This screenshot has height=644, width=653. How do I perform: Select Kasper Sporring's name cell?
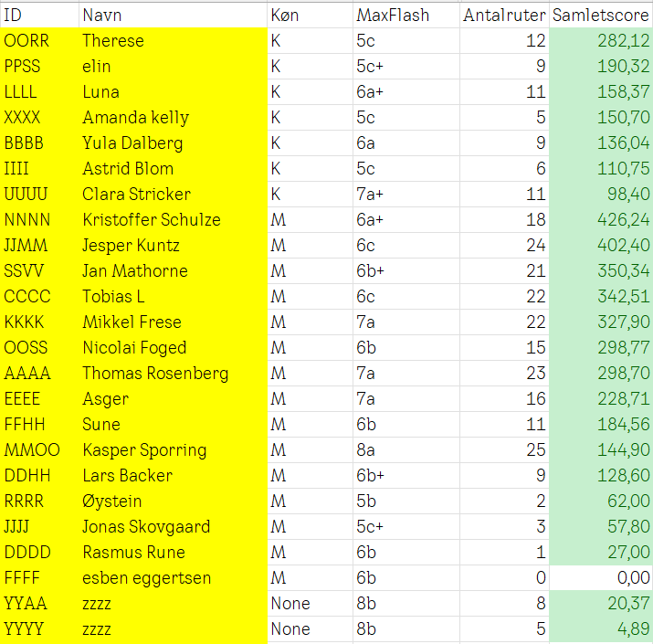click(x=171, y=450)
